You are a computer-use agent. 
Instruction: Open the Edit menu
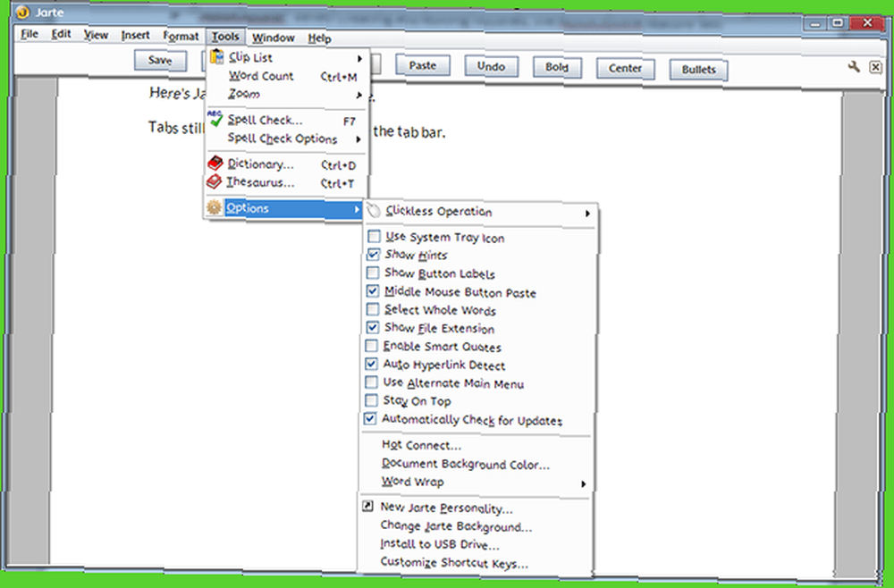click(61, 34)
